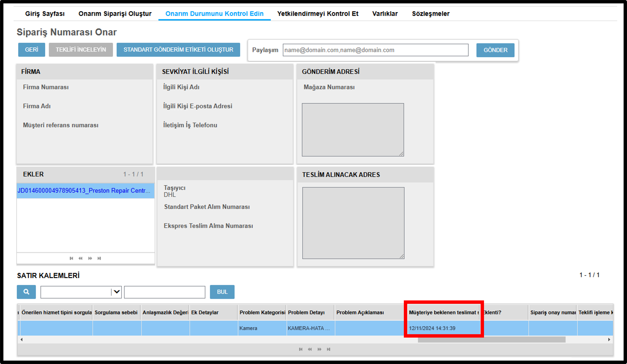Switch to the Sözleşmeler tab
Image resolution: width=627 pixels, height=364 pixels.
(x=431, y=14)
